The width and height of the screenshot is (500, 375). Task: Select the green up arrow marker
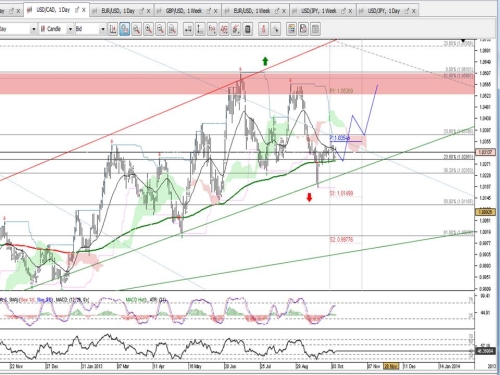point(265,61)
